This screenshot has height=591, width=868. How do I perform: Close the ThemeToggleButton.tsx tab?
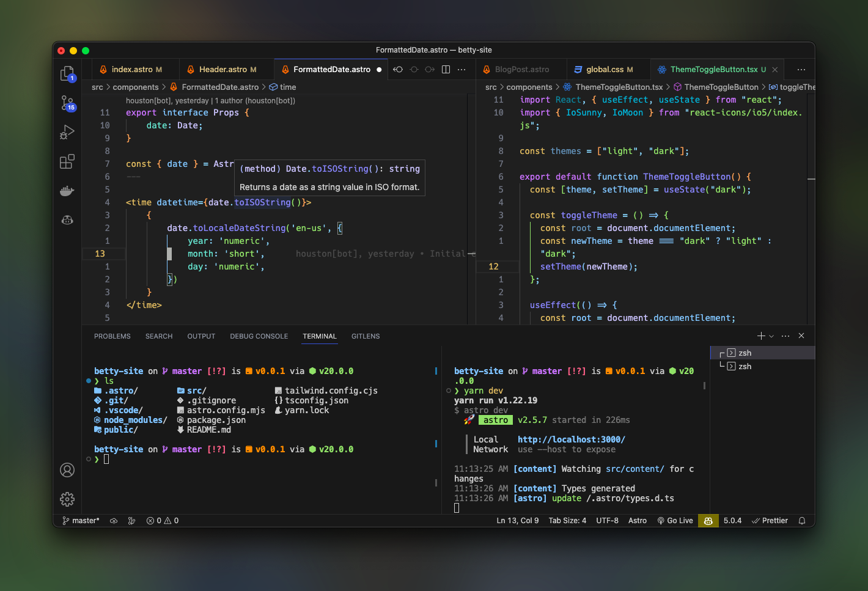pos(775,70)
